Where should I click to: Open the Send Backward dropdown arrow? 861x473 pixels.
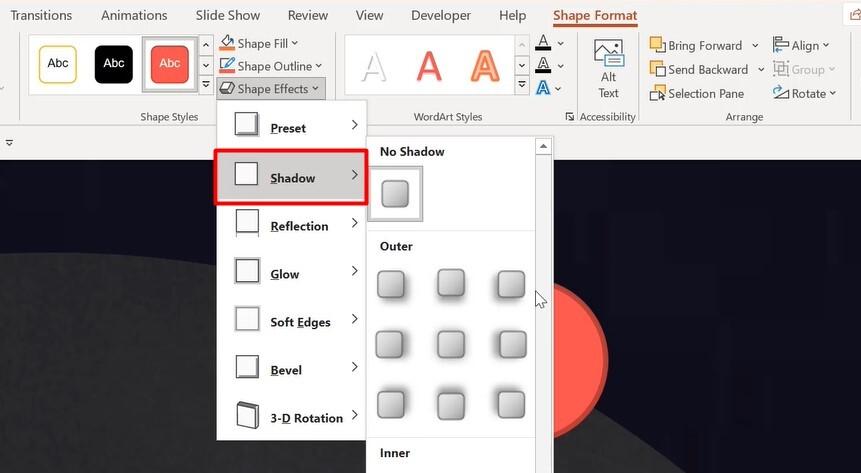click(761, 70)
